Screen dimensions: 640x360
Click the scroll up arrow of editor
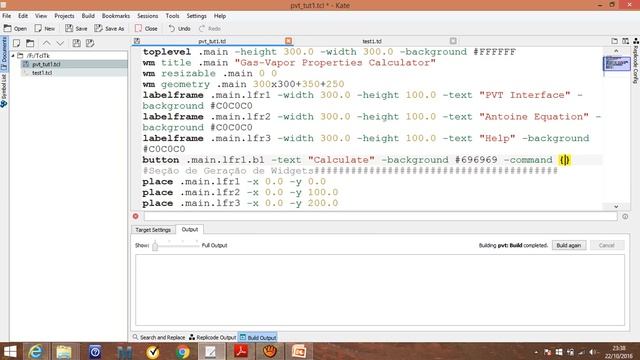(x=616, y=51)
